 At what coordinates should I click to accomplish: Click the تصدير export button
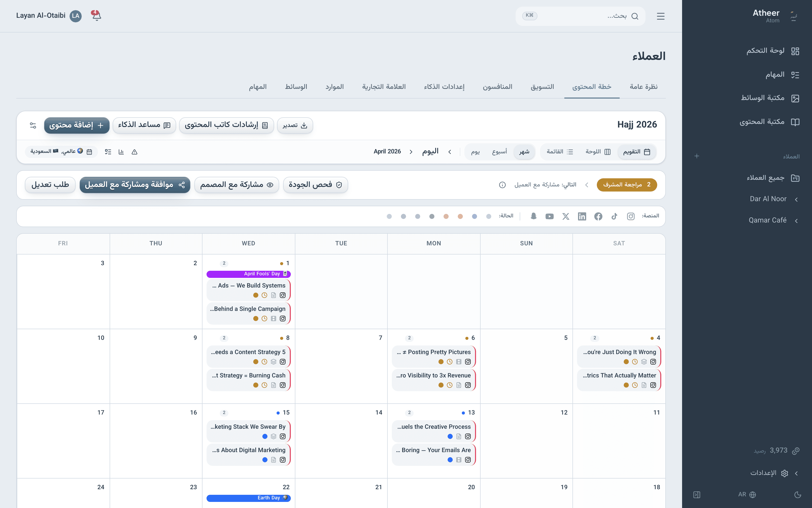pos(295,125)
